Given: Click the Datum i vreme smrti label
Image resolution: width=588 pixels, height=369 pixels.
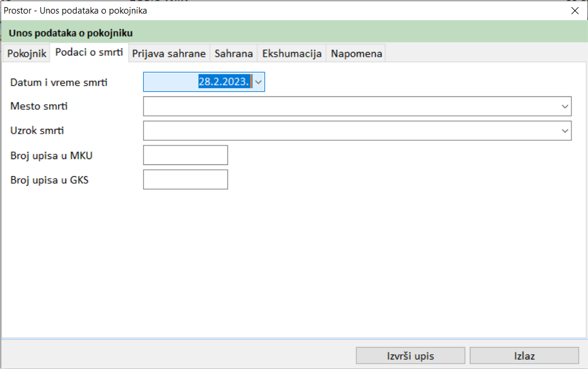Looking at the screenshot, I should (x=59, y=82).
